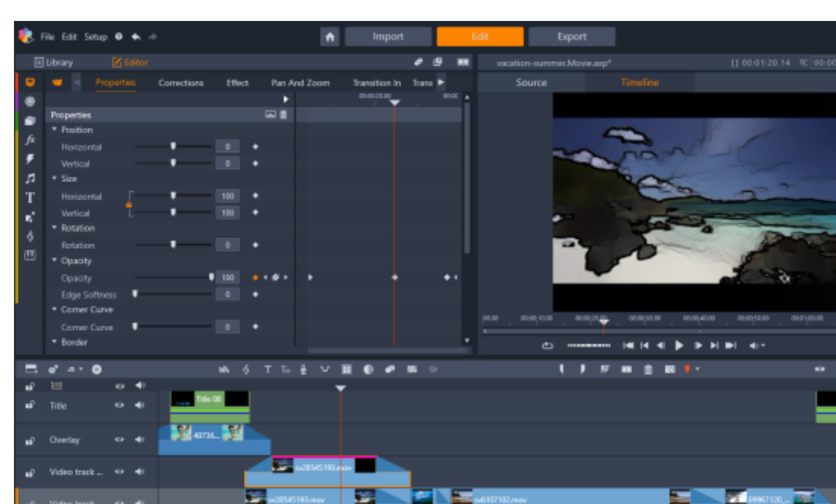Open the timeline marker dropdown arrow
Screen dimensions: 836x504
click(697, 369)
